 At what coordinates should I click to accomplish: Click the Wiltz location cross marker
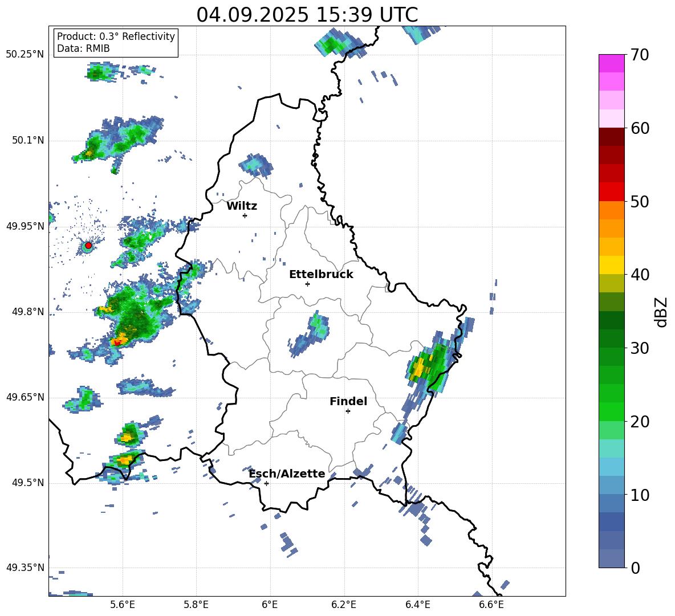tap(245, 215)
